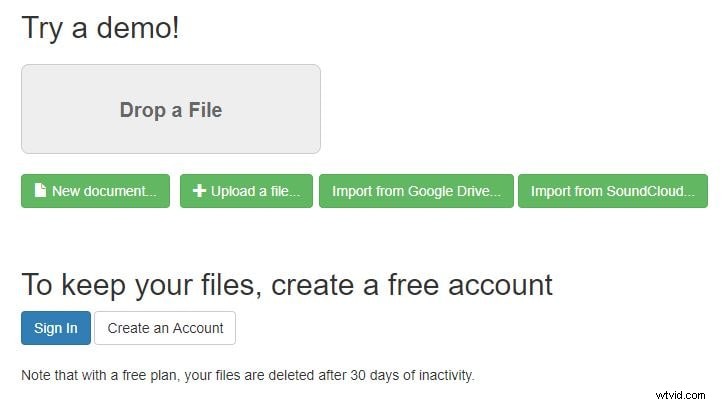Import from Google Drive

[416, 191]
